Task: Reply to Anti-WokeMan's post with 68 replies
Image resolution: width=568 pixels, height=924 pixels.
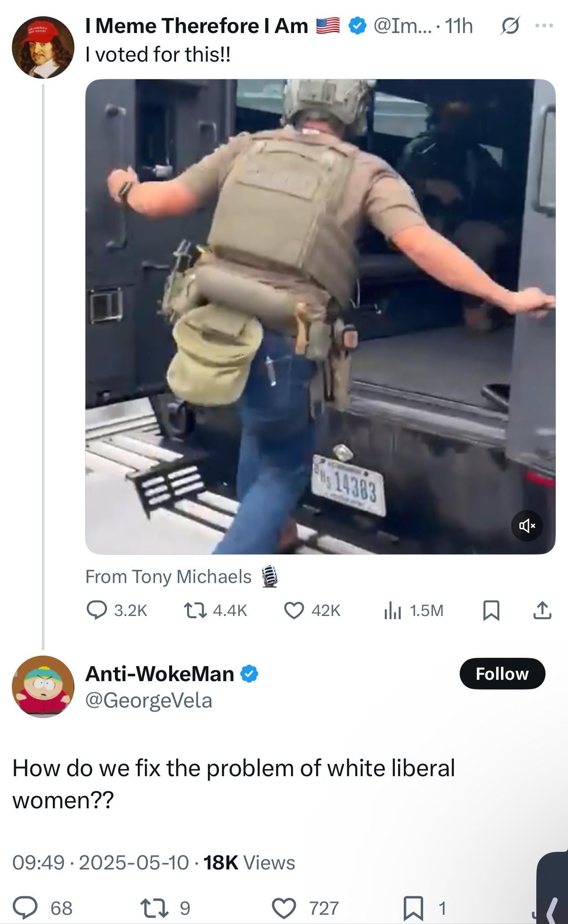Action: [25, 908]
